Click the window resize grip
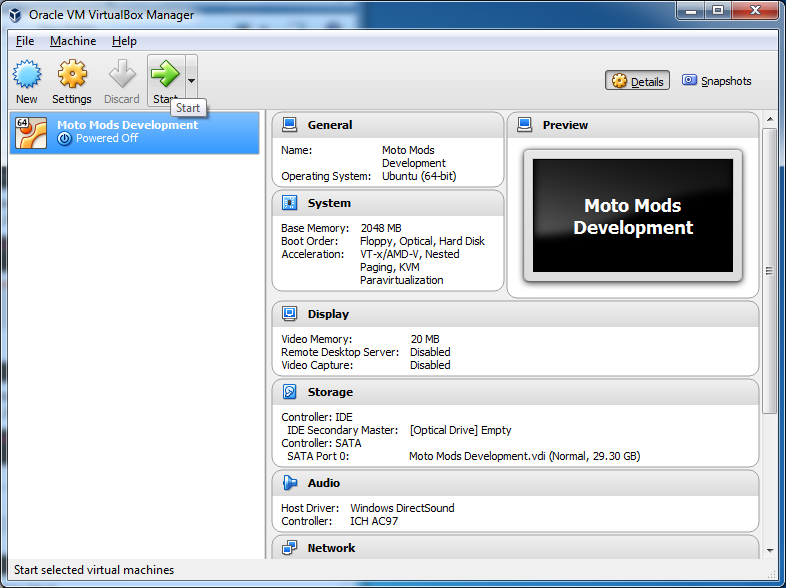 point(771,574)
